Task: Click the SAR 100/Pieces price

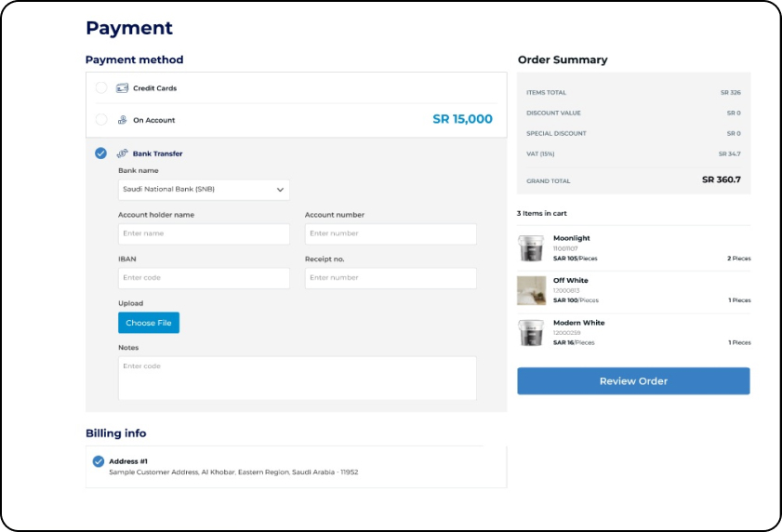Action: 576,300
